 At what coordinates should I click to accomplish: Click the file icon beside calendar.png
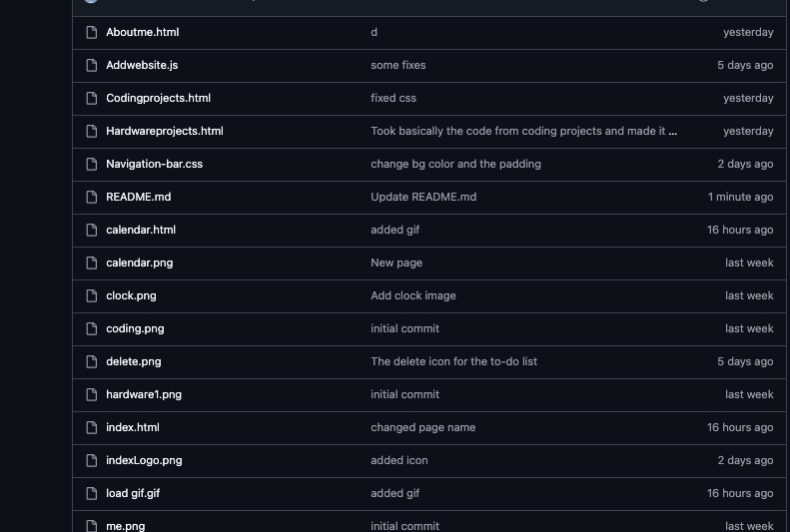pos(92,263)
